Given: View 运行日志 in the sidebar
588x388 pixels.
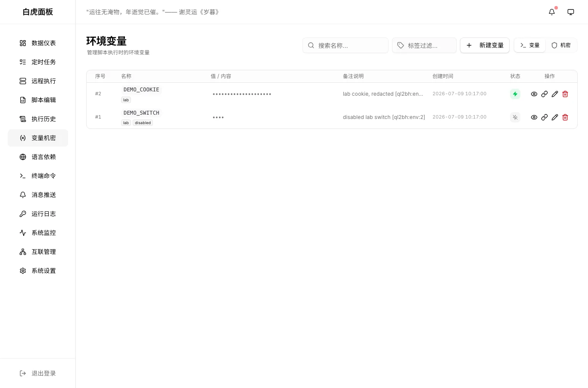Looking at the screenshot, I should click(38, 214).
